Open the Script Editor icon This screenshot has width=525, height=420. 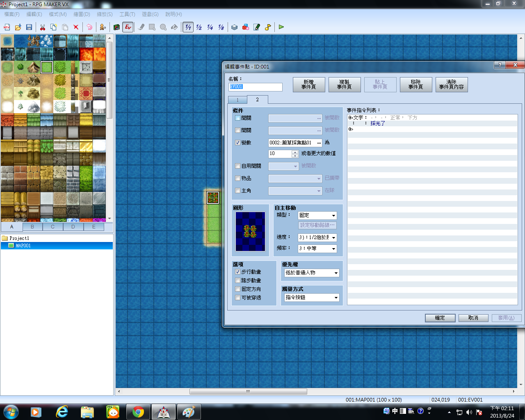(x=257, y=27)
